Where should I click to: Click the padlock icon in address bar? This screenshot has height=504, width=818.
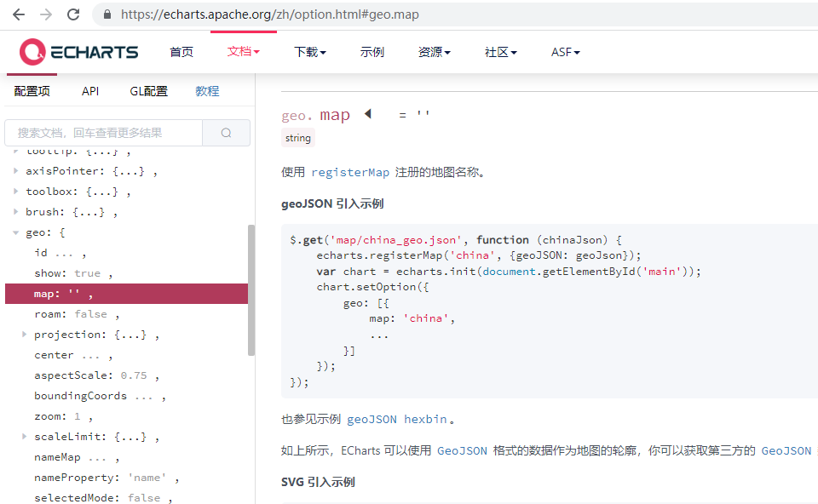(107, 14)
